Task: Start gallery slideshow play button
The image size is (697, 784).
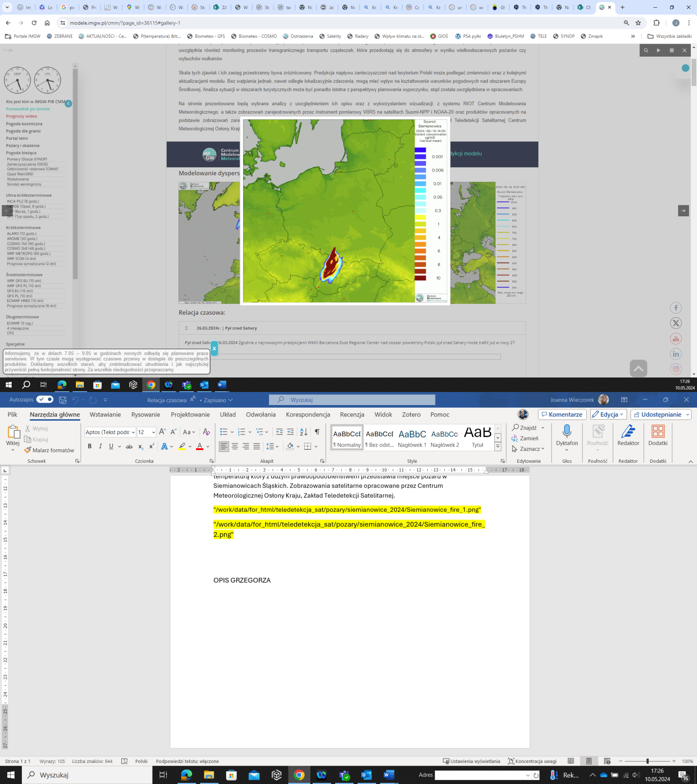Action: 659,50
